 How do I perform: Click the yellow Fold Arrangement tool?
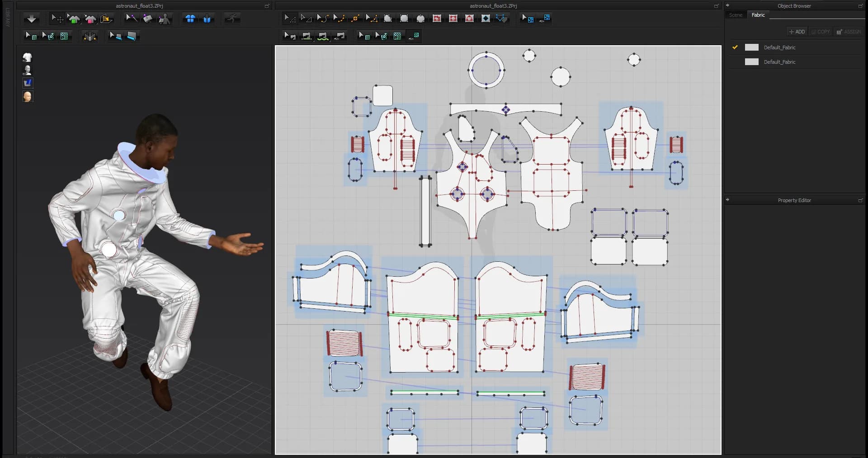click(106, 19)
